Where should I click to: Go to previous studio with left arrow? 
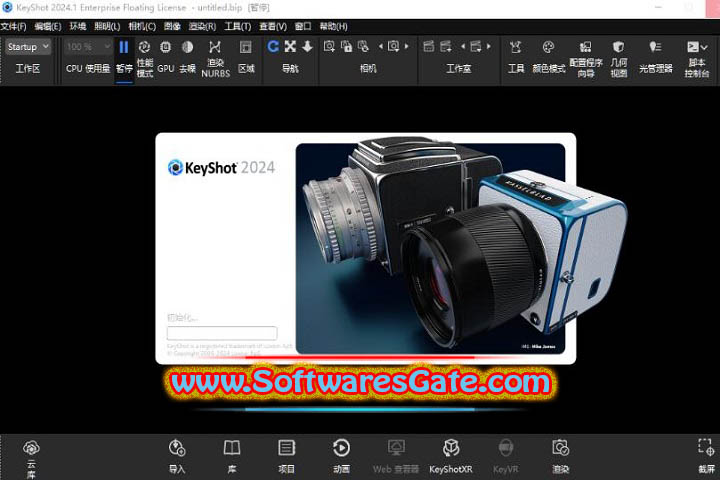tap(463, 46)
